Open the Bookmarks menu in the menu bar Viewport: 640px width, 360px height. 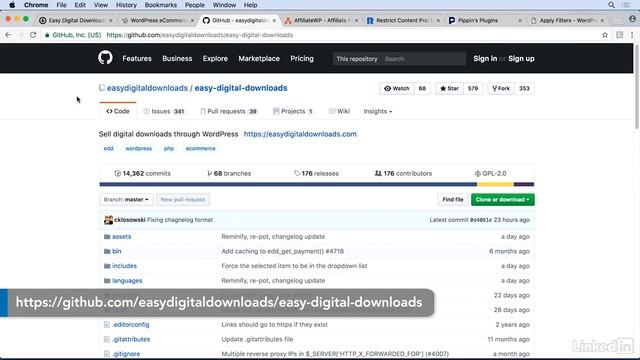[x=160, y=5]
